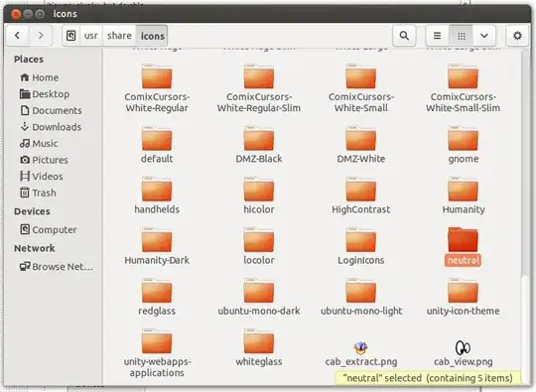Viewport: 536px width, 392px height.
Task: Select the unity-webapps-applications folder
Action: (157, 353)
